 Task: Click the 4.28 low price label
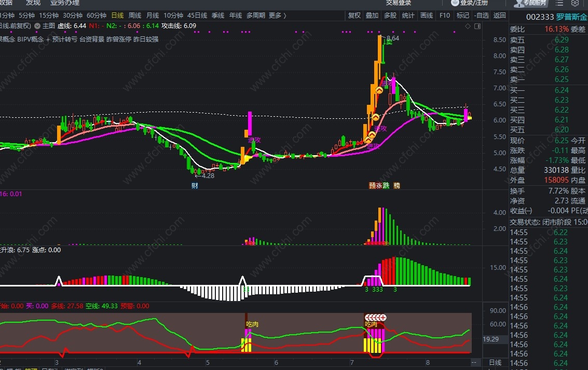[208, 175]
